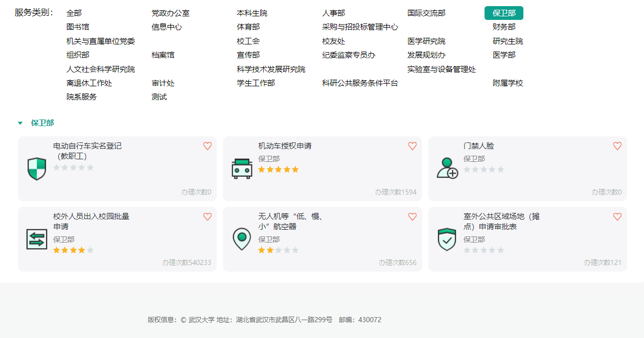Click the checkmark shield icon for 室外公共区域场地
The height and width of the screenshot is (338, 644).
click(447, 239)
